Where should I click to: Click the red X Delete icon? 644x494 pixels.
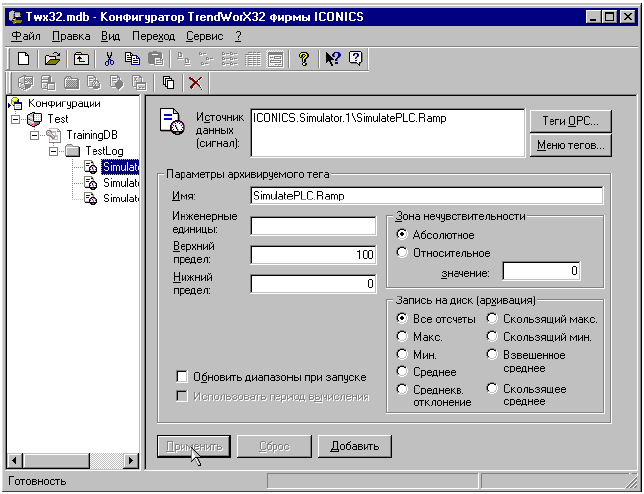196,83
